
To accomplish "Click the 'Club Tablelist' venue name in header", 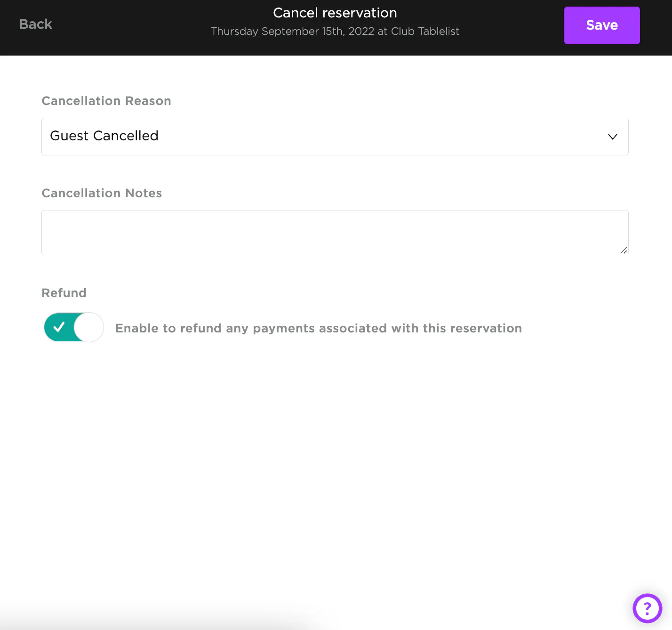I will tap(425, 31).
